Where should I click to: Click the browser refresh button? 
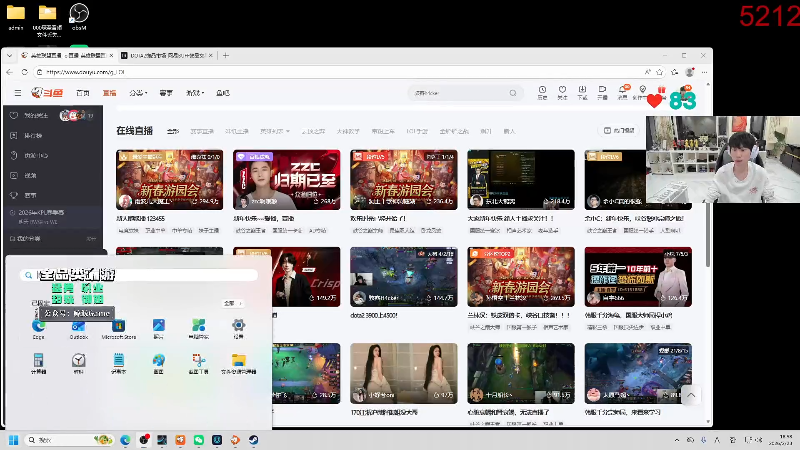click(25, 72)
